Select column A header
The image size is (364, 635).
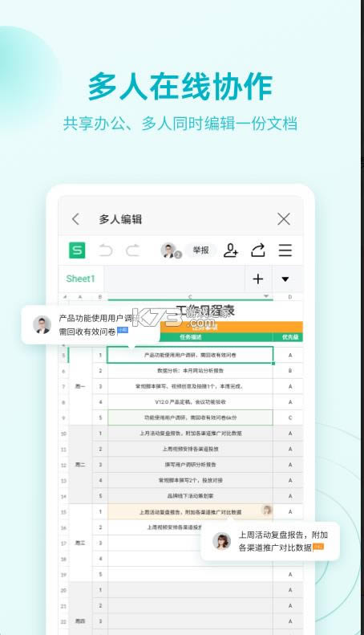pos(80,297)
